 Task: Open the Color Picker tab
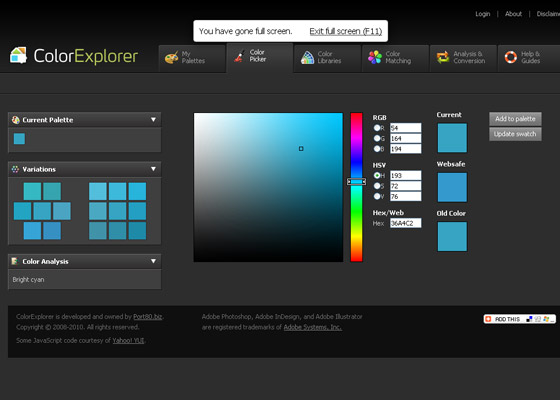[x=260, y=58]
